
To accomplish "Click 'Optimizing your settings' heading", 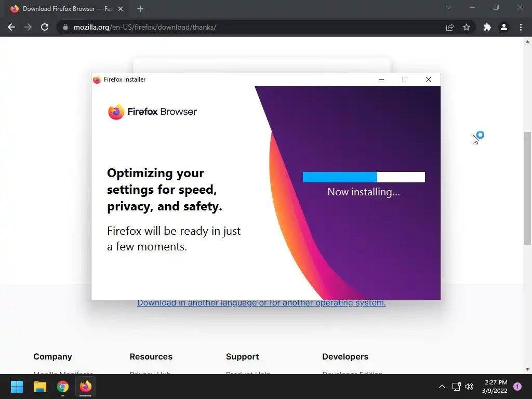I will [x=165, y=189].
